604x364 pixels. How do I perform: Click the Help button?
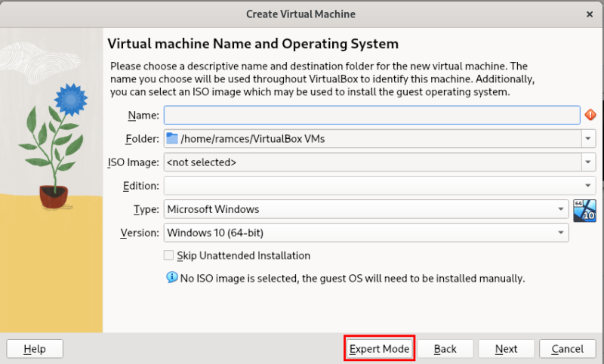[35, 349]
